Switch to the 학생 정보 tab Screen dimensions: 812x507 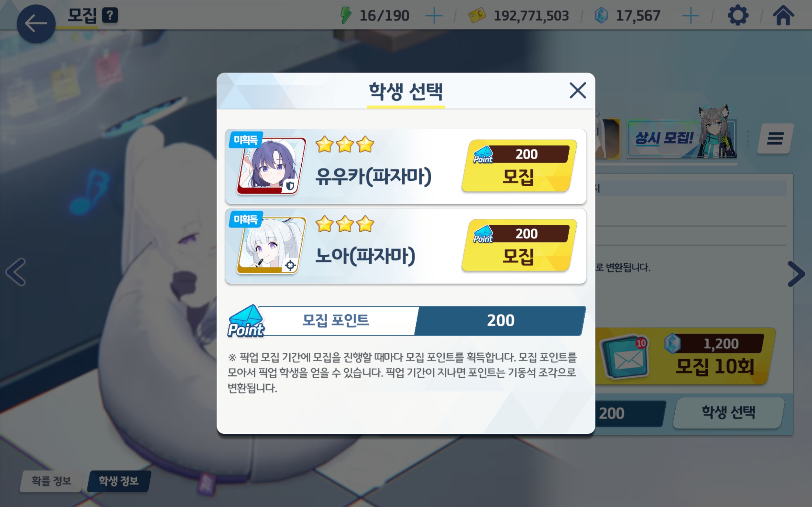(119, 481)
